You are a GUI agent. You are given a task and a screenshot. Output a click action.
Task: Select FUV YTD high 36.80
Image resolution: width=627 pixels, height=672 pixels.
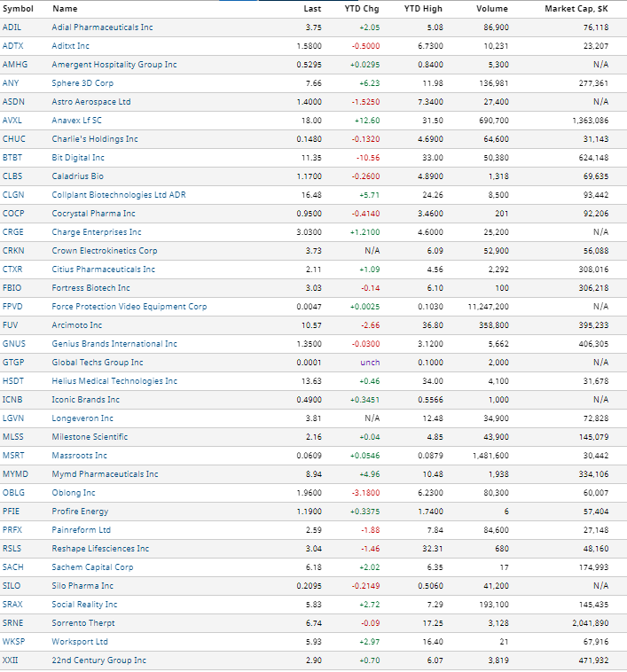433,325
